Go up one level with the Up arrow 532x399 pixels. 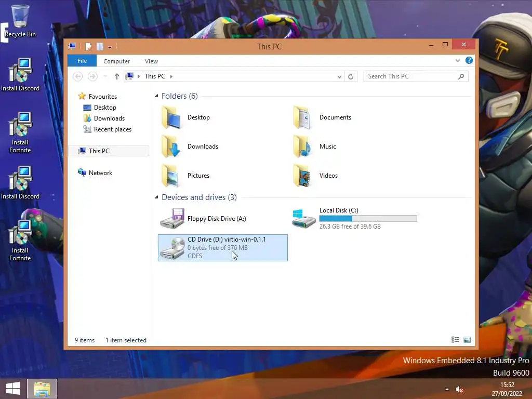[117, 76]
